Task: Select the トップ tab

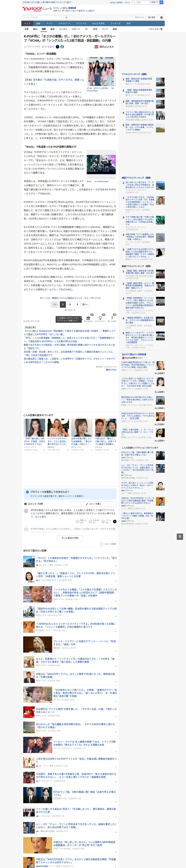Action: [x=27, y=23]
